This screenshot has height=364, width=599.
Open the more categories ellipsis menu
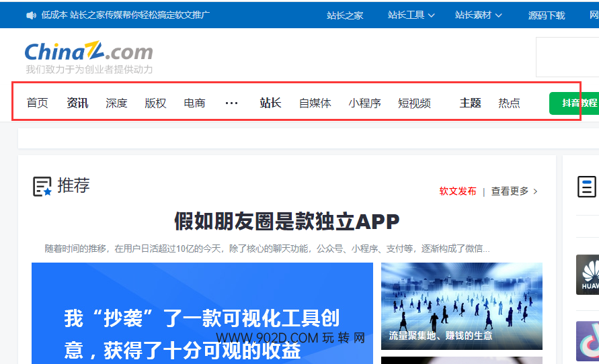coord(231,103)
